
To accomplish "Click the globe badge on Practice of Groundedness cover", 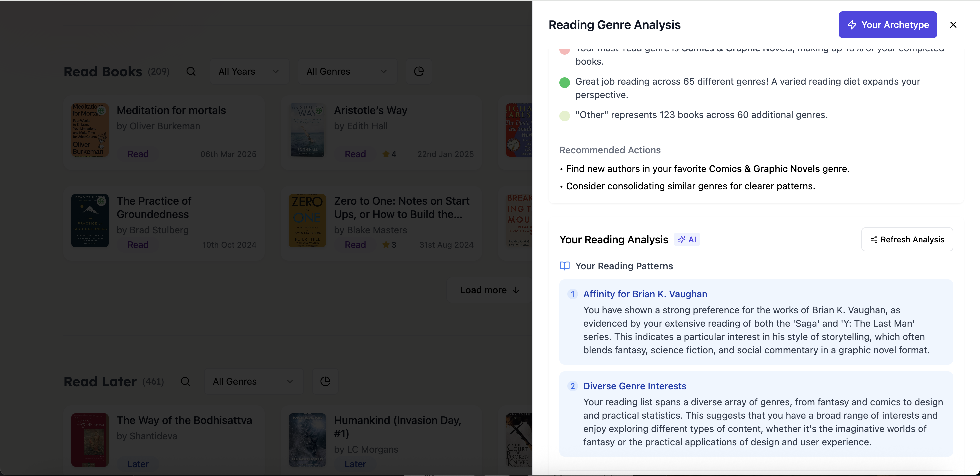I will click(x=101, y=201).
